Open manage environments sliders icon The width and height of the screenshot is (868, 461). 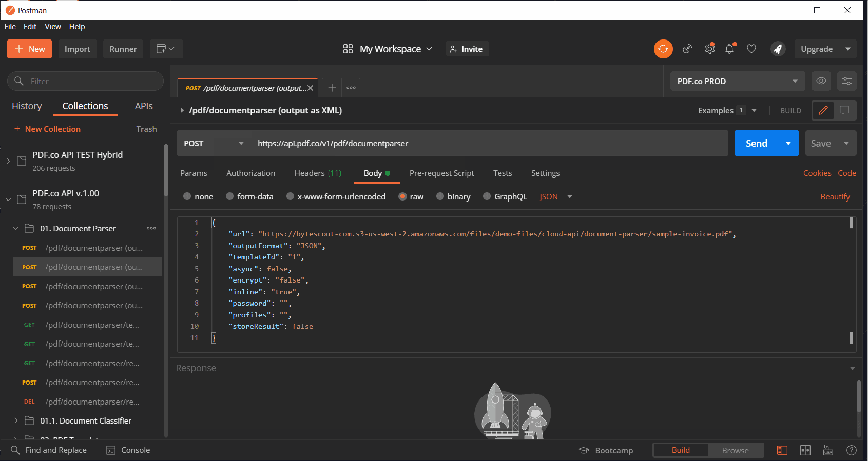[846, 81]
